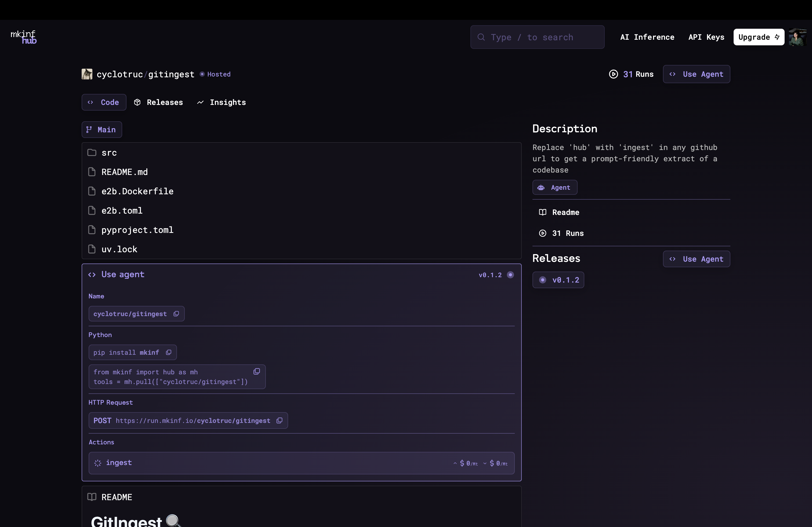
Task: Open the pyproject.toml file
Action: point(137,230)
